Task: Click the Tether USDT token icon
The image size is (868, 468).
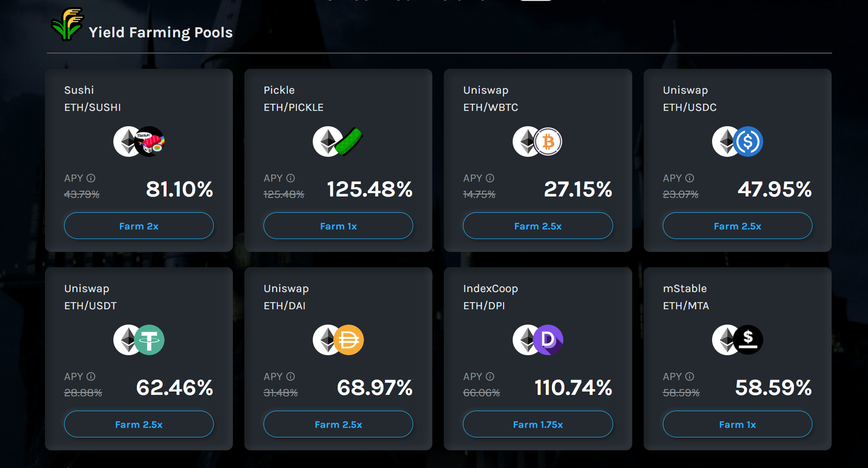Action: [x=149, y=340]
